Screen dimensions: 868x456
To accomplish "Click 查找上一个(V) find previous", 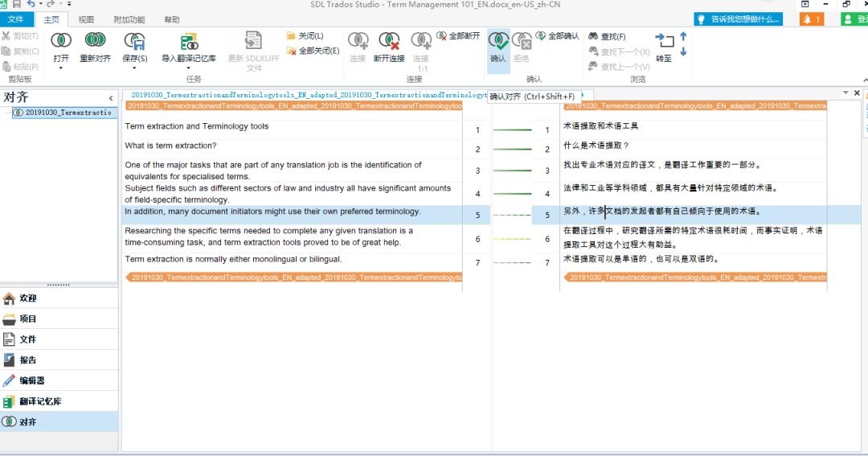I will tap(619, 67).
